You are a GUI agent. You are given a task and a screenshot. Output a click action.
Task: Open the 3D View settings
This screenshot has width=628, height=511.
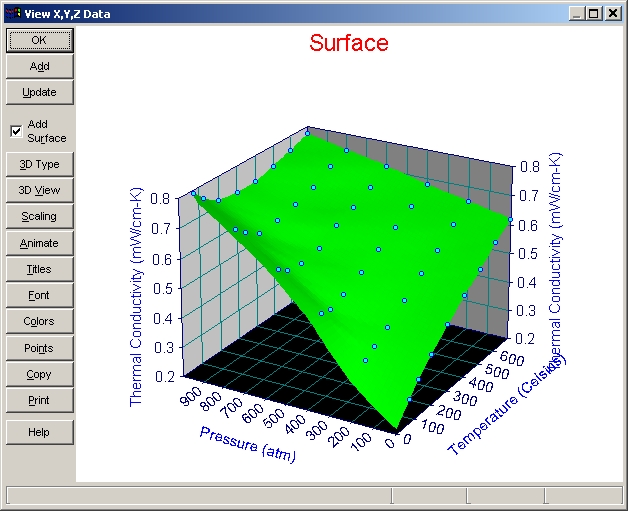pos(39,190)
